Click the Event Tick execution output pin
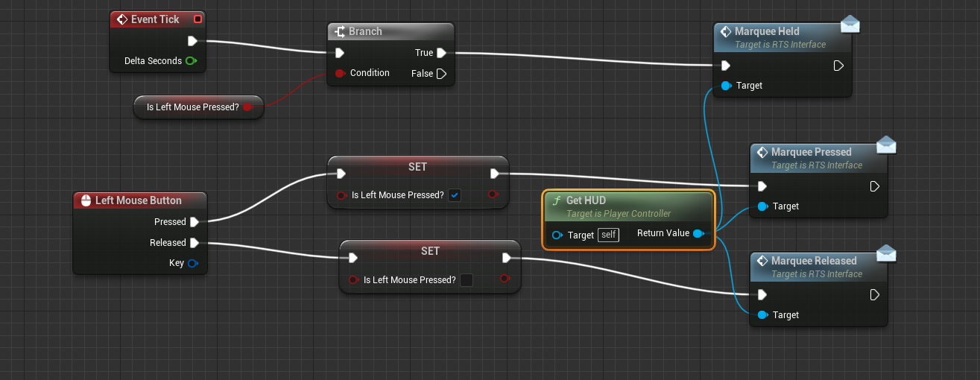Image resolution: width=980 pixels, height=380 pixels. 192,41
